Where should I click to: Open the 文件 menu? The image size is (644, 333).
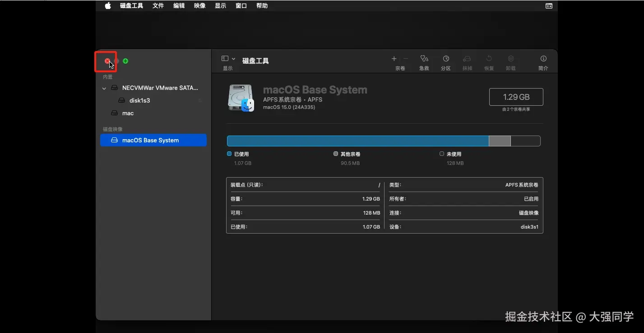pos(158,6)
